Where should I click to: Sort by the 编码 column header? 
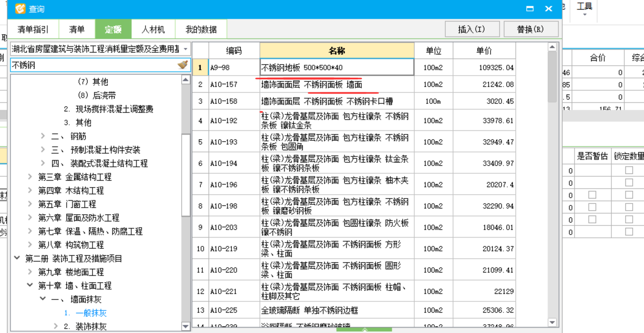pyautogui.click(x=234, y=50)
